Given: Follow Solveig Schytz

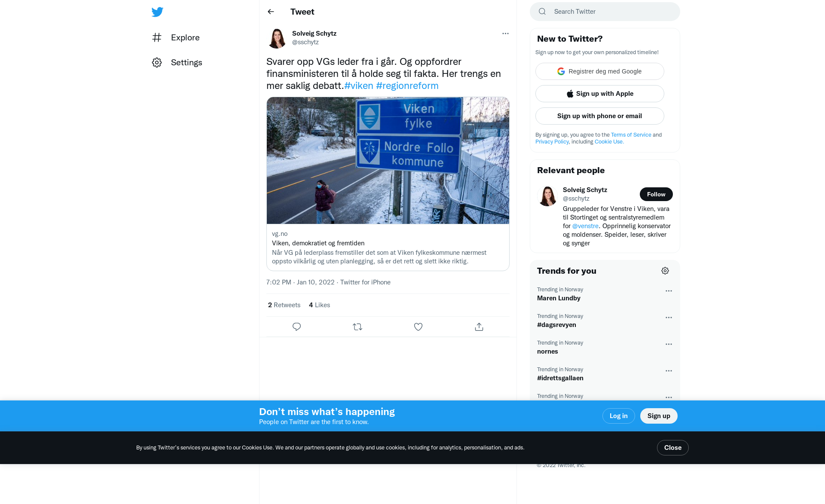Looking at the screenshot, I should point(656,194).
